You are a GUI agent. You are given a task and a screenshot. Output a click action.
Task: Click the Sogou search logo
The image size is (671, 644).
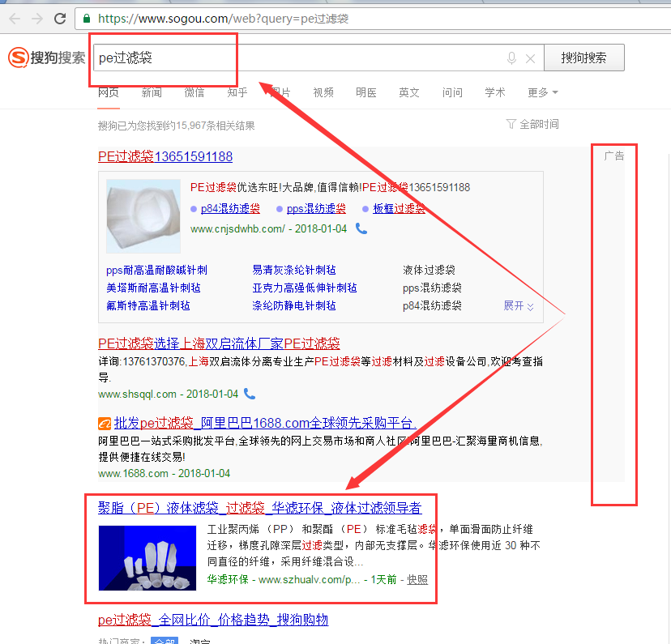tap(46, 58)
